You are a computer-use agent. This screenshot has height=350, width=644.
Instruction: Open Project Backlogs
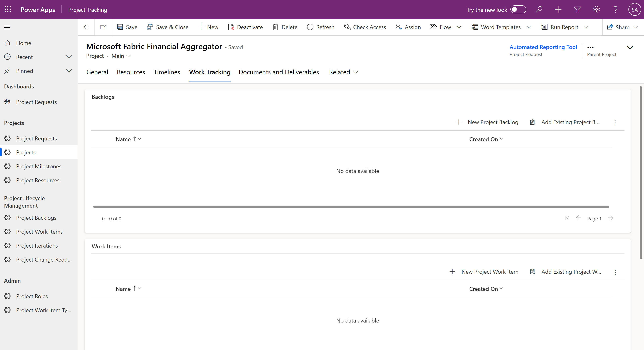coord(39,218)
